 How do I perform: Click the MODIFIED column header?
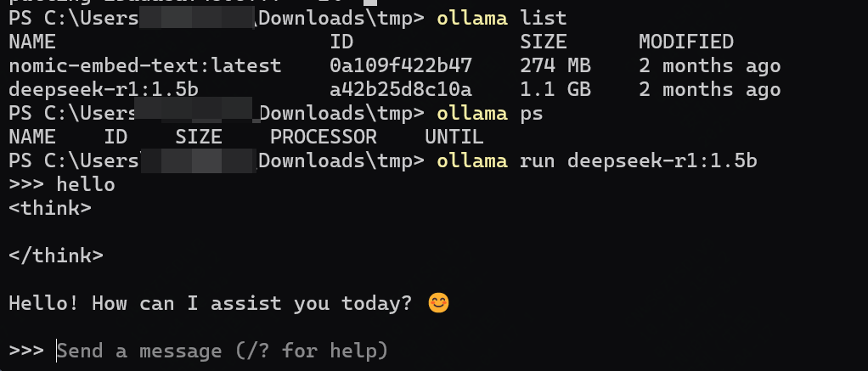[686, 42]
